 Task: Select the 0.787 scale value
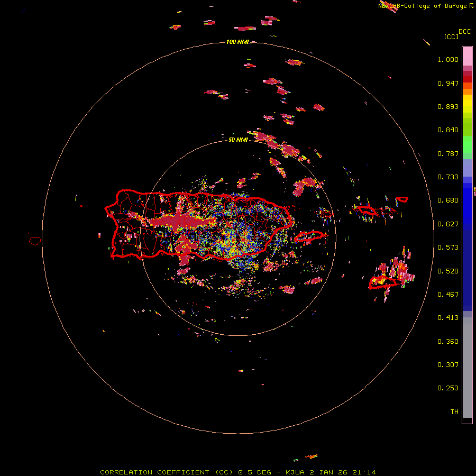click(x=448, y=153)
